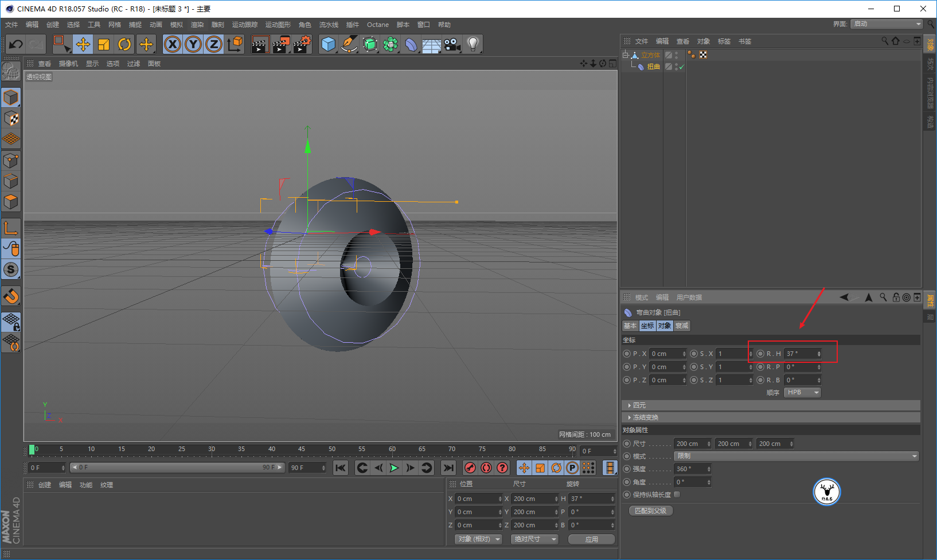Select the Live Selection tool
Viewport: 937px width, 560px height.
click(x=61, y=44)
